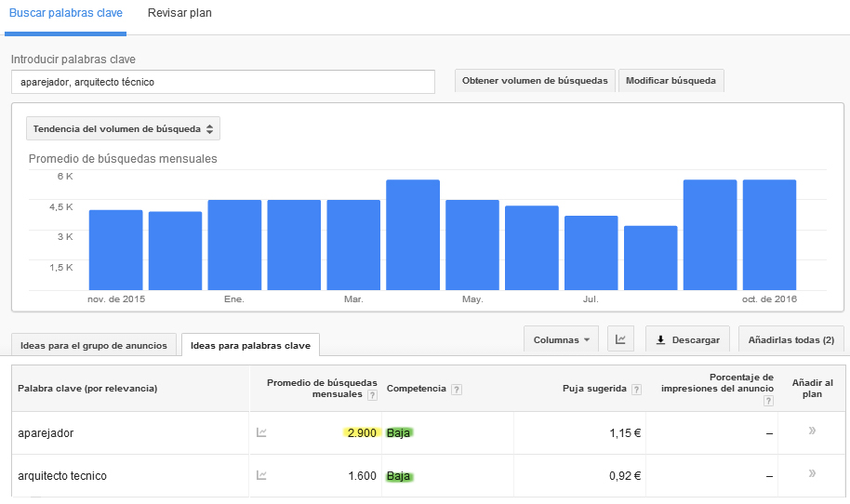Click the oct. de 2016 chart bar

pos(769,234)
